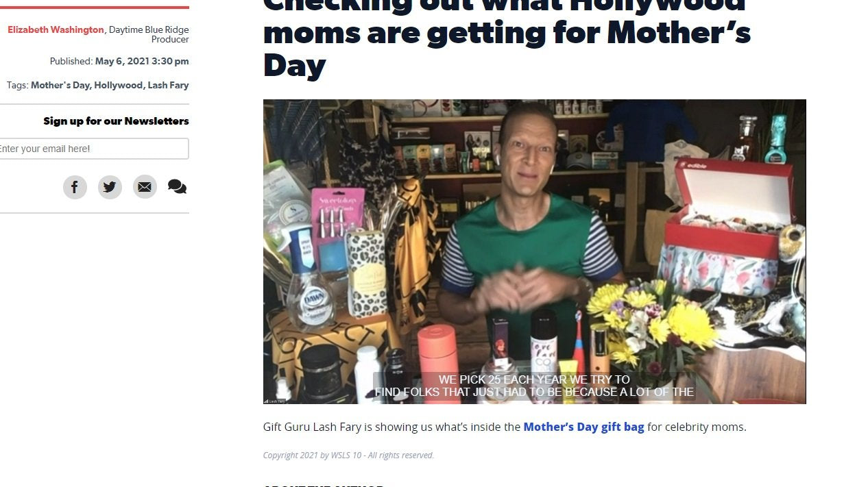Screen dimensions: 868x487
Task: Follow the Mother's Day gift bag link
Action: point(583,426)
